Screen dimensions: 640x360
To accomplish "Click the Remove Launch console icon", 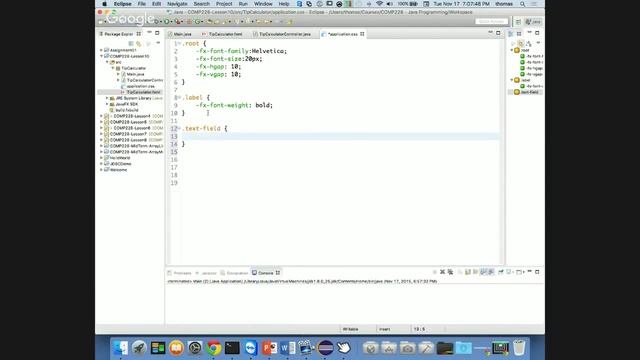I will pos(442,272).
